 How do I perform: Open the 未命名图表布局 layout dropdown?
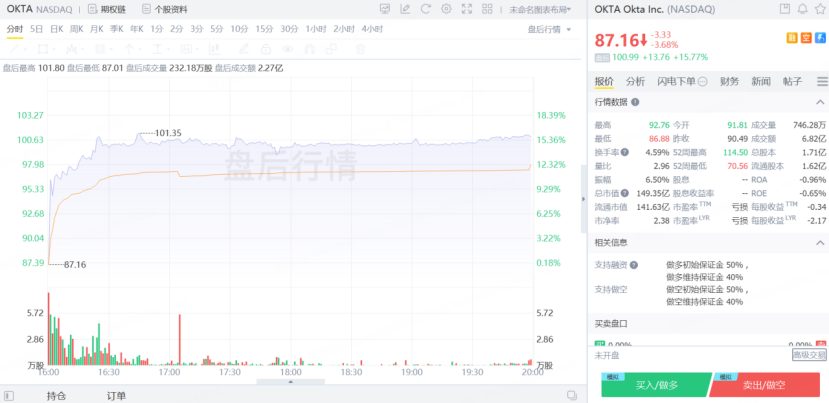(540, 10)
